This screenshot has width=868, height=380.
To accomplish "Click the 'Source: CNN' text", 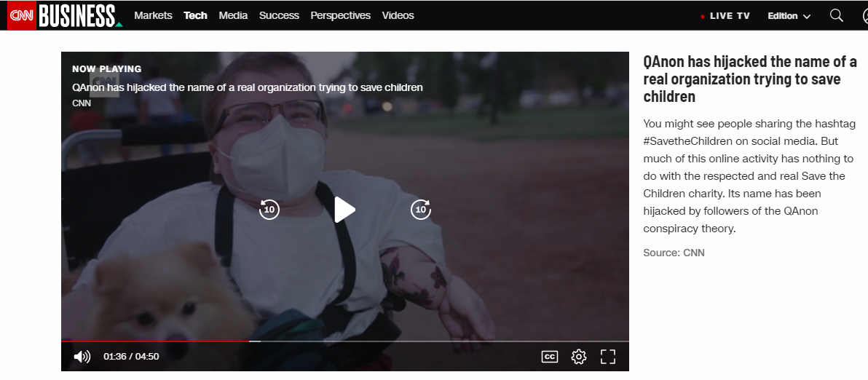I will point(674,253).
